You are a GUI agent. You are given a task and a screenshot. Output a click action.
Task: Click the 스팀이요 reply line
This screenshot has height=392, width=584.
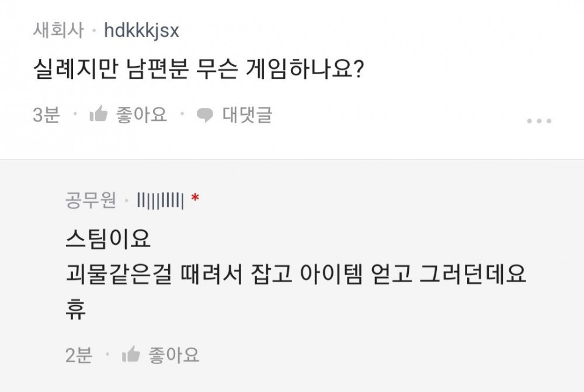[108, 239]
